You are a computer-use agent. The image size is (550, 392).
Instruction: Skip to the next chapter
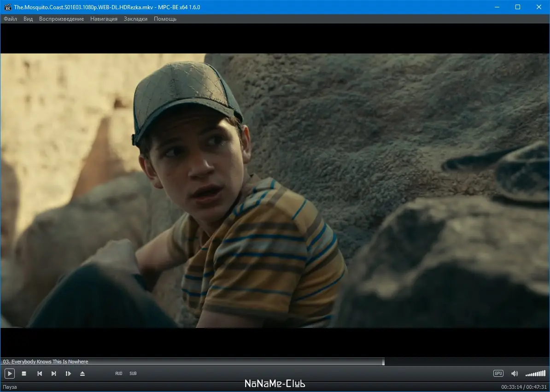coord(54,374)
